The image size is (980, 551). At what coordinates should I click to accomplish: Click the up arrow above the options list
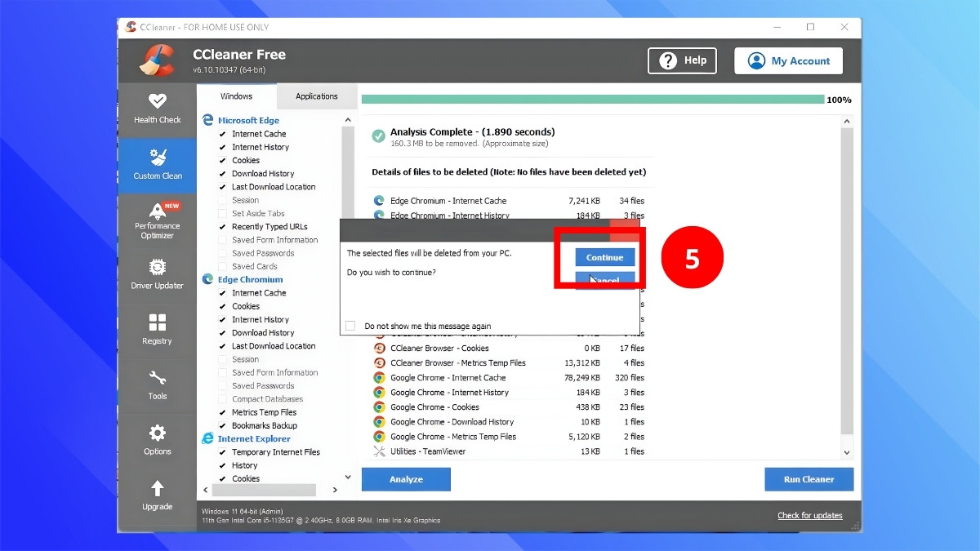(x=348, y=120)
